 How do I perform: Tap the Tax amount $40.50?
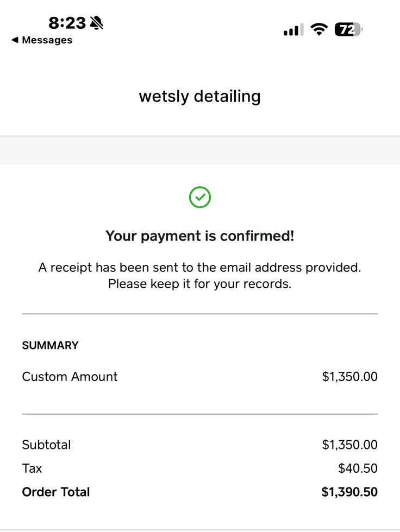tap(358, 468)
